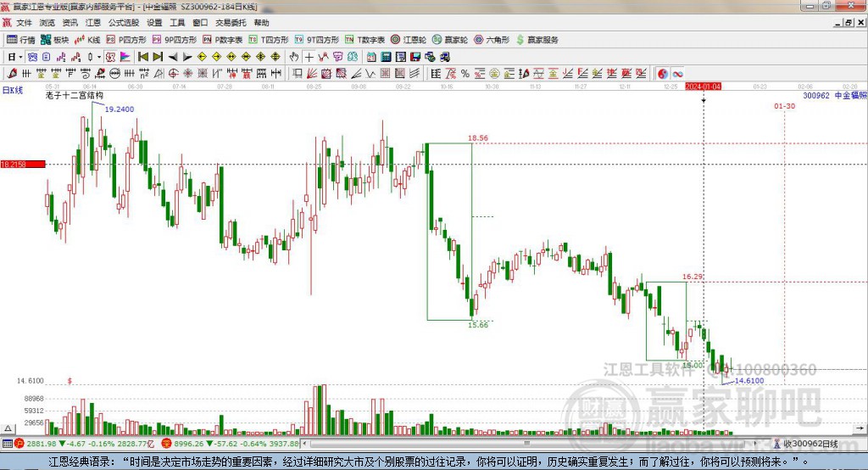Select the red pencil drawing tool
Screen dimensions: 868x470
12,73
